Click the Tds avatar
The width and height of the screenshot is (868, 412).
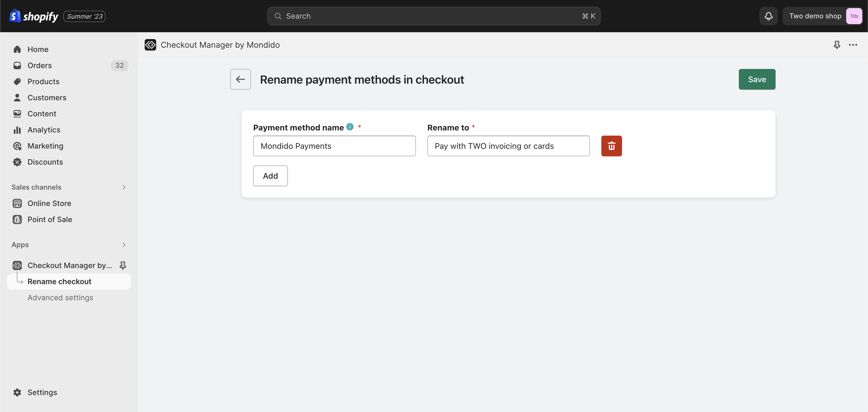pos(854,16)
